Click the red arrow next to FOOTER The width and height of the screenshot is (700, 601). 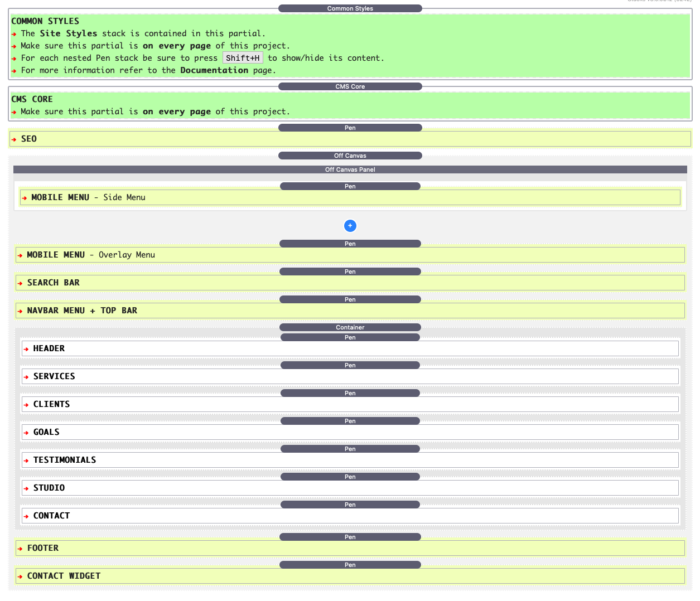(20, 549)
